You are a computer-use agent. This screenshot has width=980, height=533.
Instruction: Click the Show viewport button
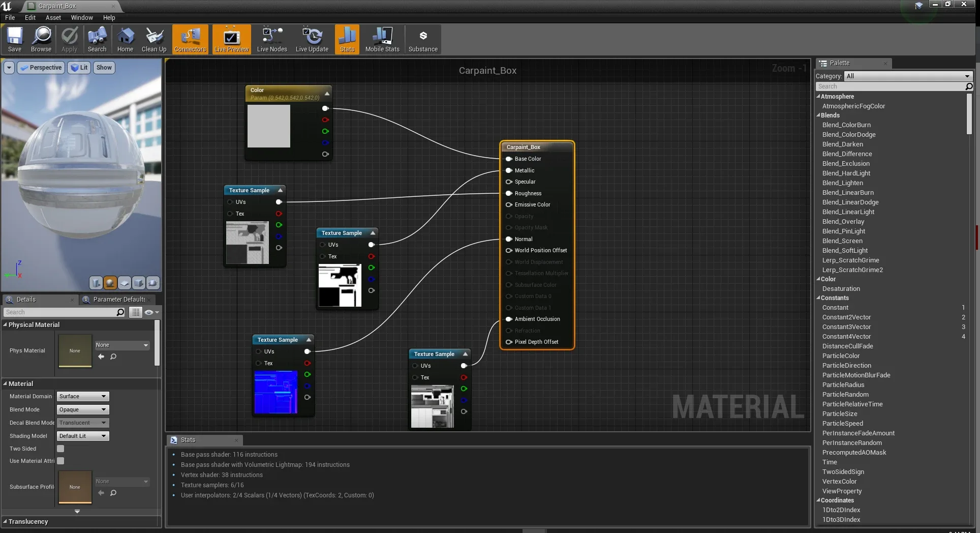(x=104, y=68)
